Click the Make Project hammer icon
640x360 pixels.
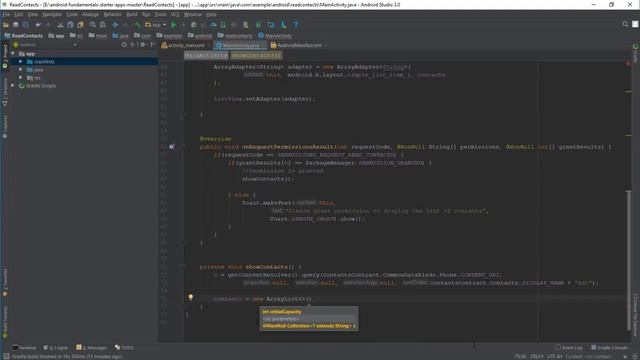point(138,25)
